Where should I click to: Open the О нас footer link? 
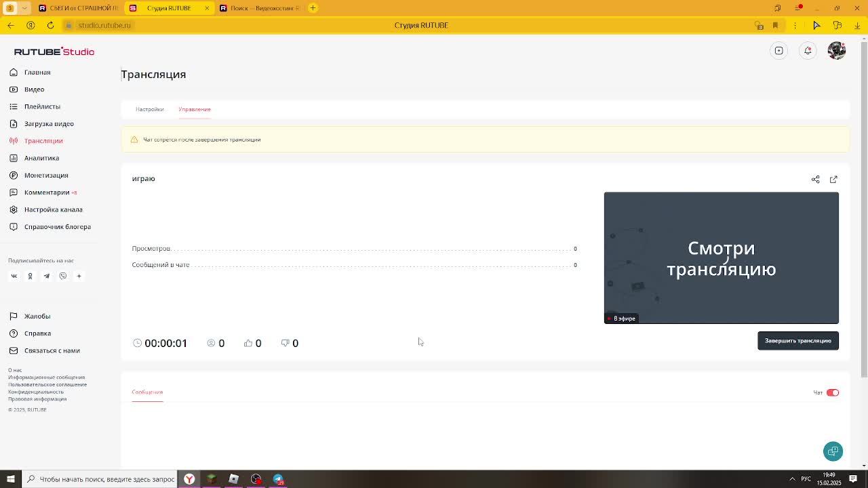click(x=15, y=370)
